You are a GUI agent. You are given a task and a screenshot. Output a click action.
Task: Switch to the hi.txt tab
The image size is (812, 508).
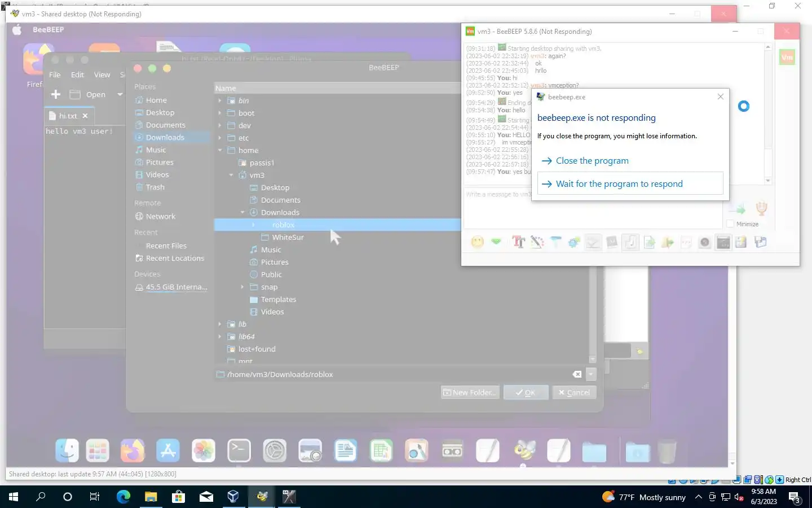tap(68, 116)
